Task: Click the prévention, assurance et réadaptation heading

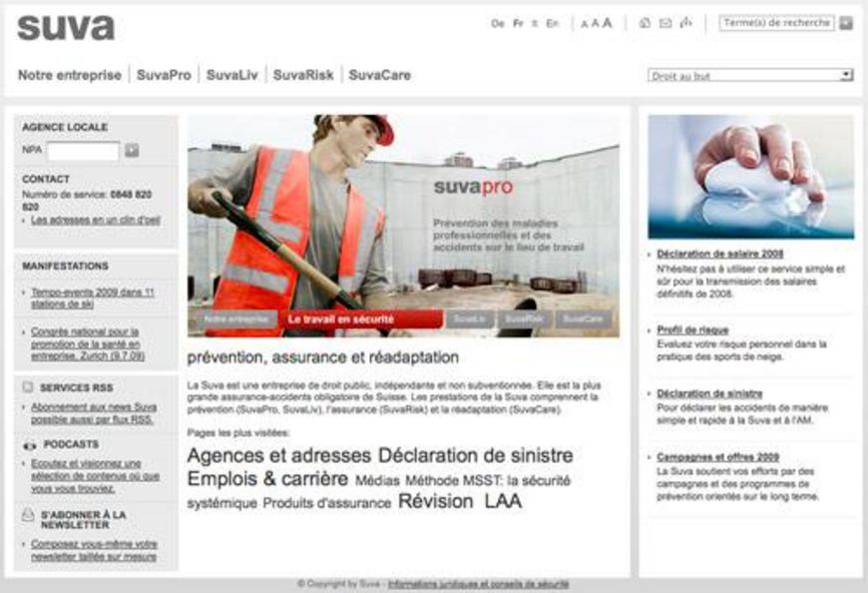Action: 322,357
